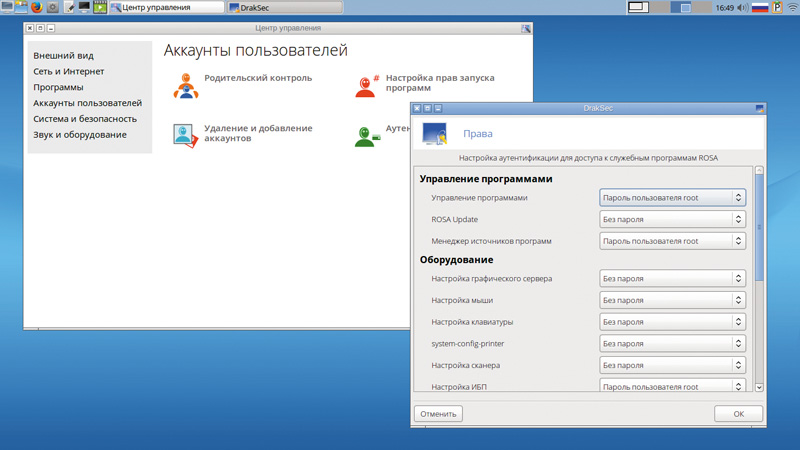Select Программы category in sidebar
This screenshot has width=800, height=450.
(58, 87)
